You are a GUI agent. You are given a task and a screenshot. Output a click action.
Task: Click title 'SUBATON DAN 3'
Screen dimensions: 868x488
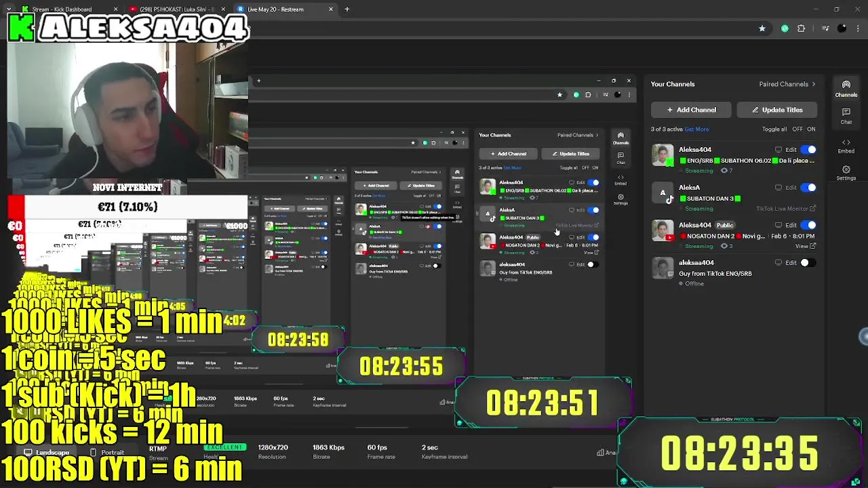point(710,199)
